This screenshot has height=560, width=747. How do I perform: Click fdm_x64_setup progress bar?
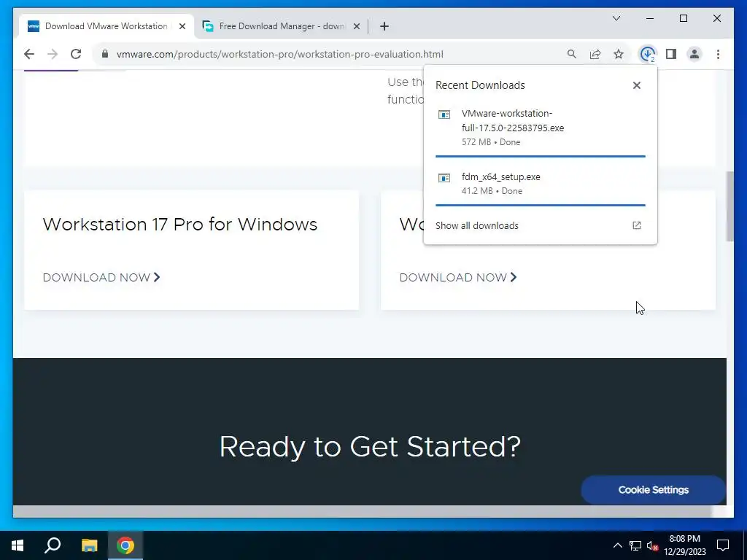click(541, 205)
